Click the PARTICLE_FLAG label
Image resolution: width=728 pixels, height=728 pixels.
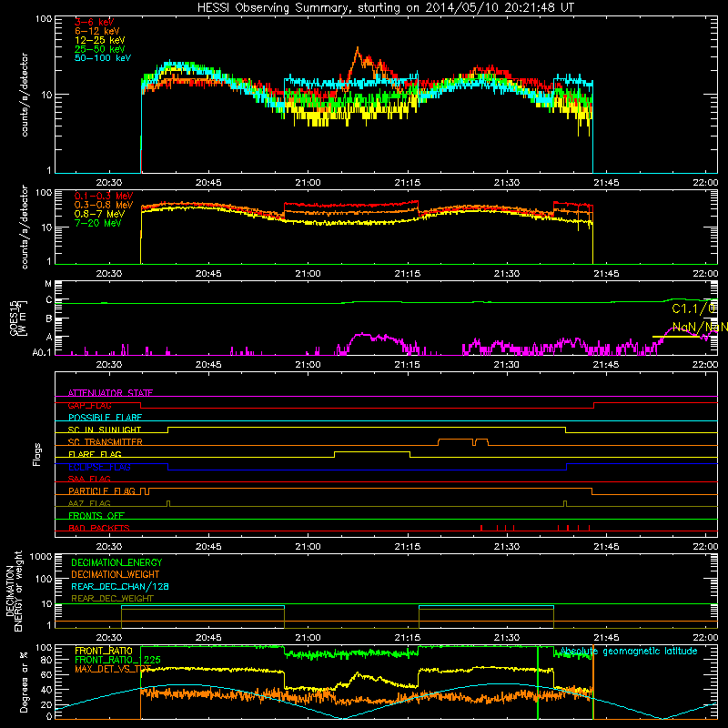coord(102,491)
